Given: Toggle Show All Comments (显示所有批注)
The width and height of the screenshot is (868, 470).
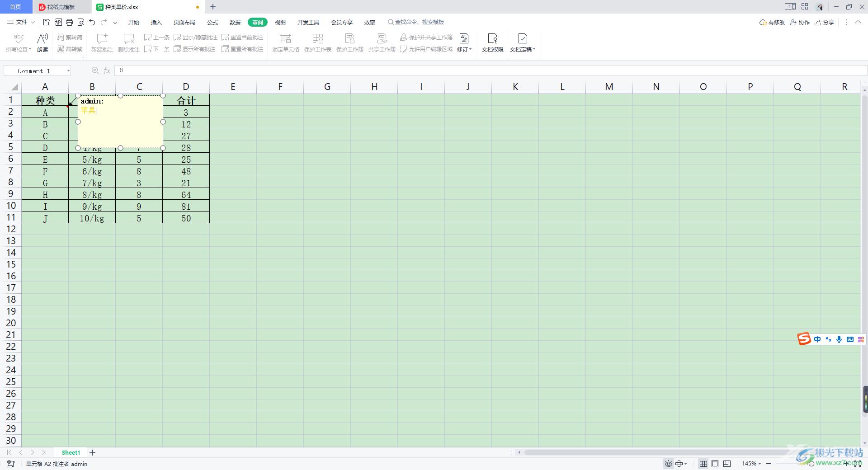Looking at the screenshot, I should [194, 49].
